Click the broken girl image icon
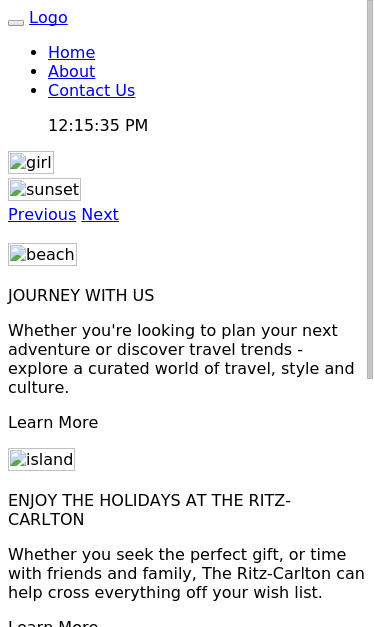375x627 pixels. pyautogui.click(x=18, y=162)
